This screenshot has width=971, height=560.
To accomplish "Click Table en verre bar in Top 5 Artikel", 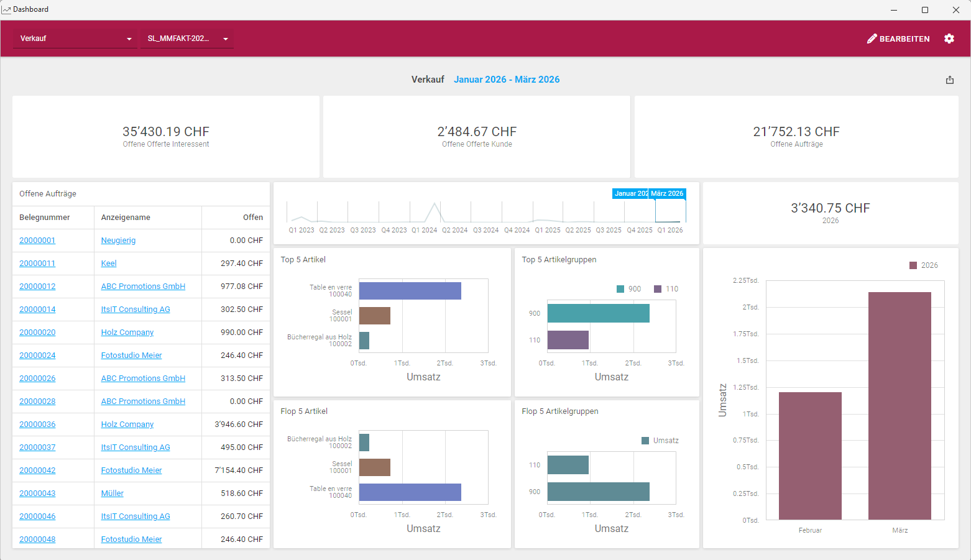I will [x=410, y=291].
